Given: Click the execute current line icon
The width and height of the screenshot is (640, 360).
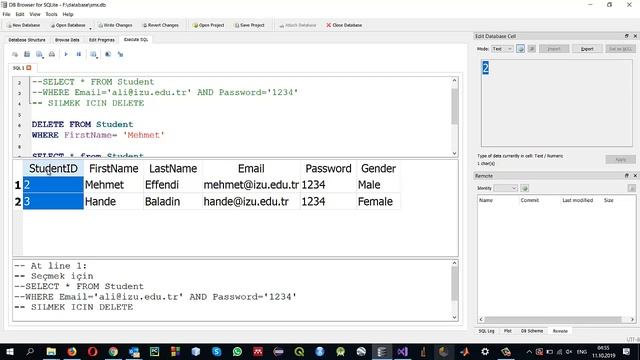Looking at the screenshot, I should tap(79, 54).
